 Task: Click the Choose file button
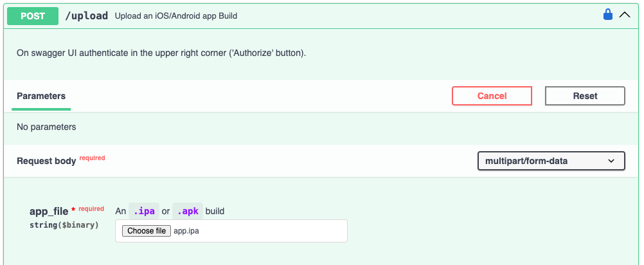click(x=146, y=231)
